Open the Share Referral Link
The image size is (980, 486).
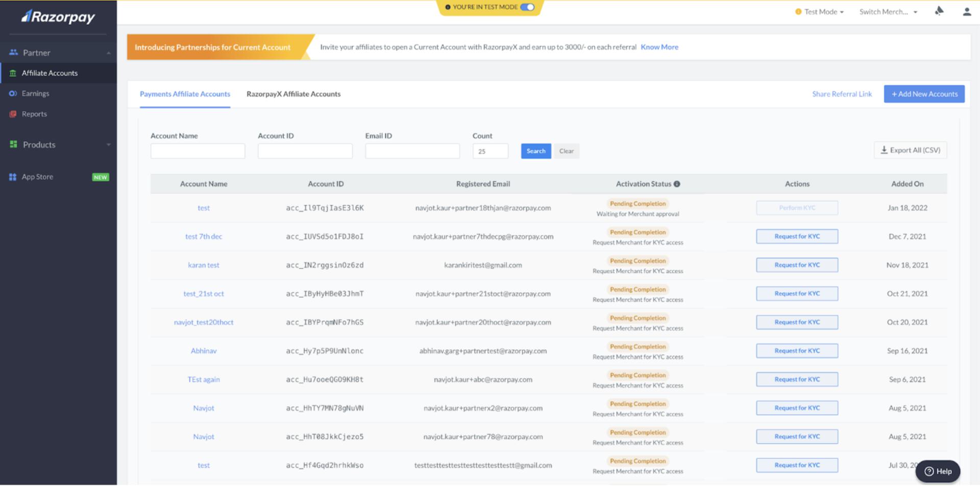click(x=842, y=94)
